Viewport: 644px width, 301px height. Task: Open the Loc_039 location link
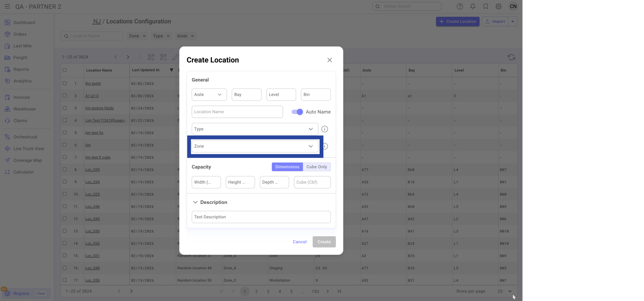[92, 170]
